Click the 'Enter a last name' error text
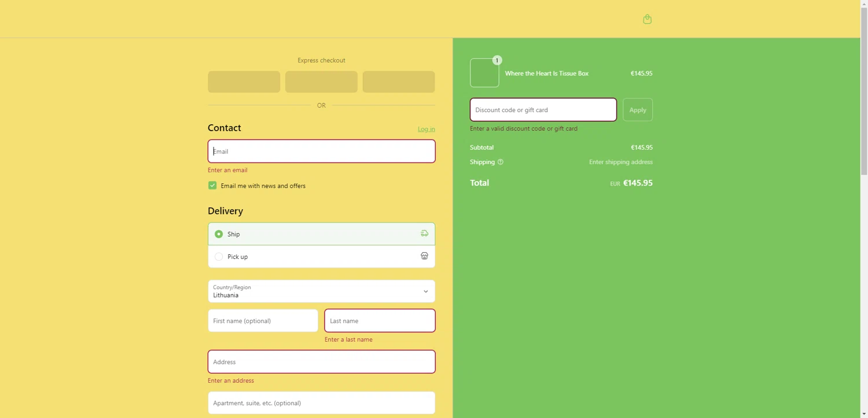The width and height of the screenshot is (868, 418). click(348, 339)
